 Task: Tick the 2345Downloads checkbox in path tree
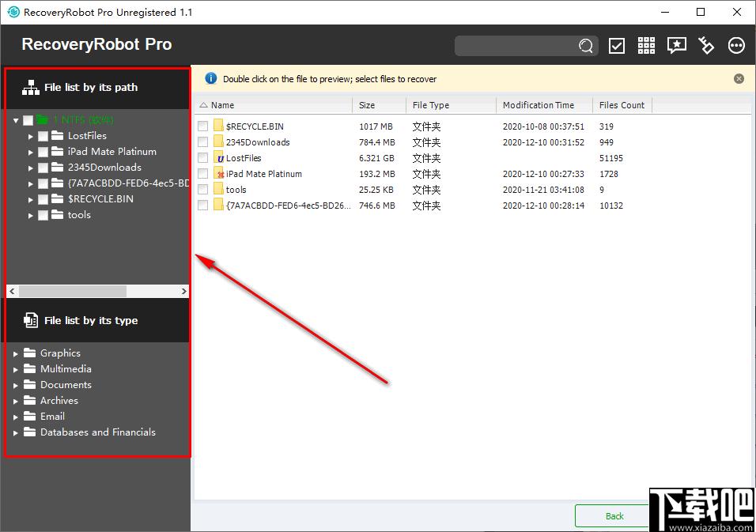[43, 168]
